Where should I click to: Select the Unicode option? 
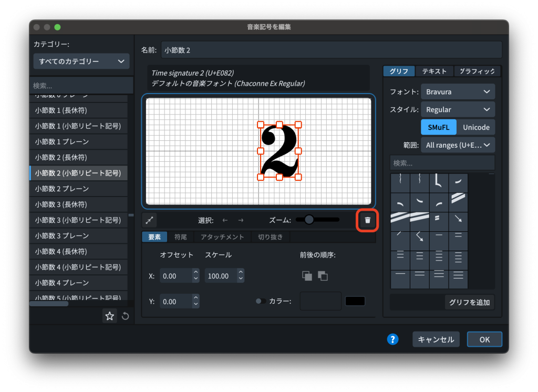pyautogui.click(x=476, y=127)
